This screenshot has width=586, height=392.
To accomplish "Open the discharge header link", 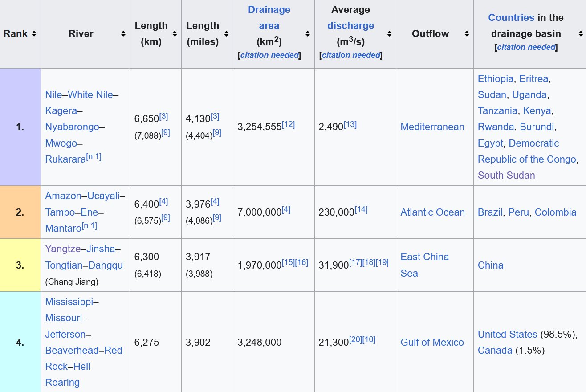I will point(350,26).
